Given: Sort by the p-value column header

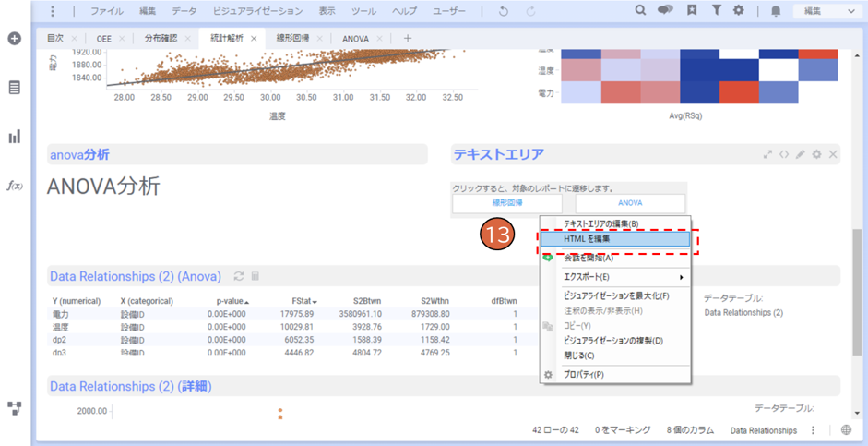Looking at the screenshot, I should [x=229, y=301].
